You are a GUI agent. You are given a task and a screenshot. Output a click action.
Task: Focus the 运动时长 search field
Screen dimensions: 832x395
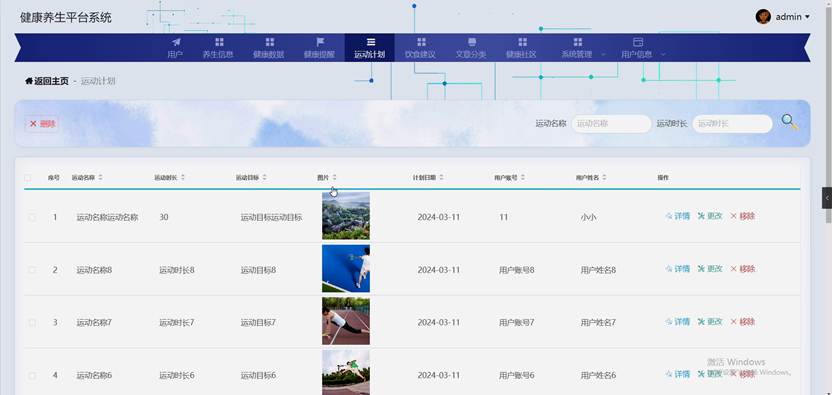coord(732,124)
